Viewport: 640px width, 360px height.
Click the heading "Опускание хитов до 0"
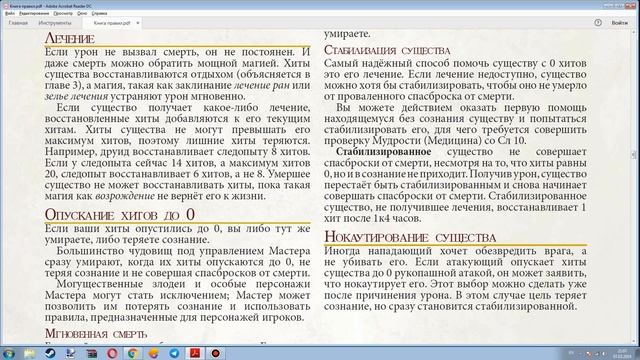[120, 215]
